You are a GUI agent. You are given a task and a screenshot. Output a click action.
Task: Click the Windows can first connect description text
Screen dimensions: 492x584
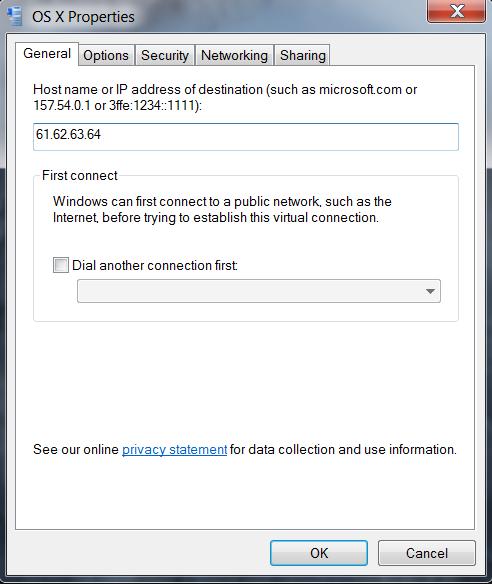(x=222, y=209)
